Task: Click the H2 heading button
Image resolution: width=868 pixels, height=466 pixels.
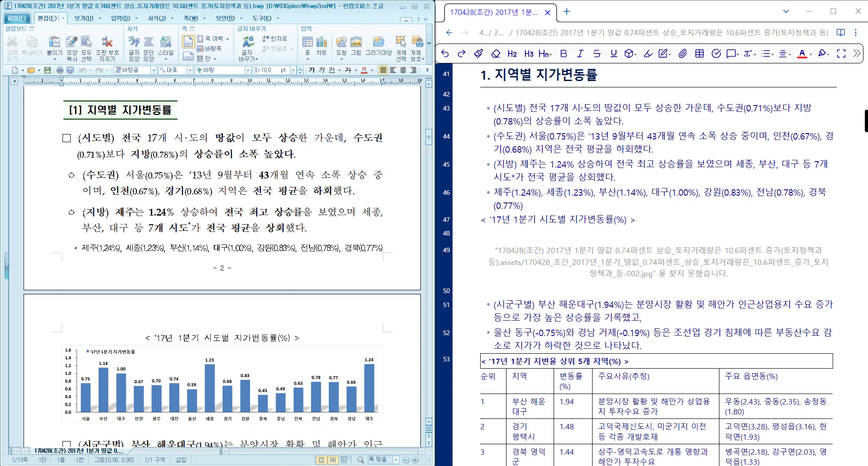Action: (x=512, y=53)
